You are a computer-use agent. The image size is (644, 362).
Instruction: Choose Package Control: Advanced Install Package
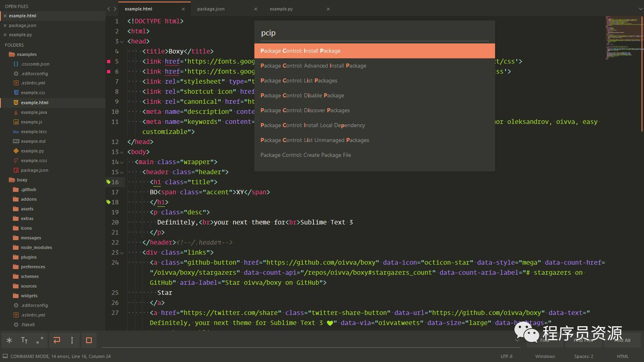click(x=374, y=66)
